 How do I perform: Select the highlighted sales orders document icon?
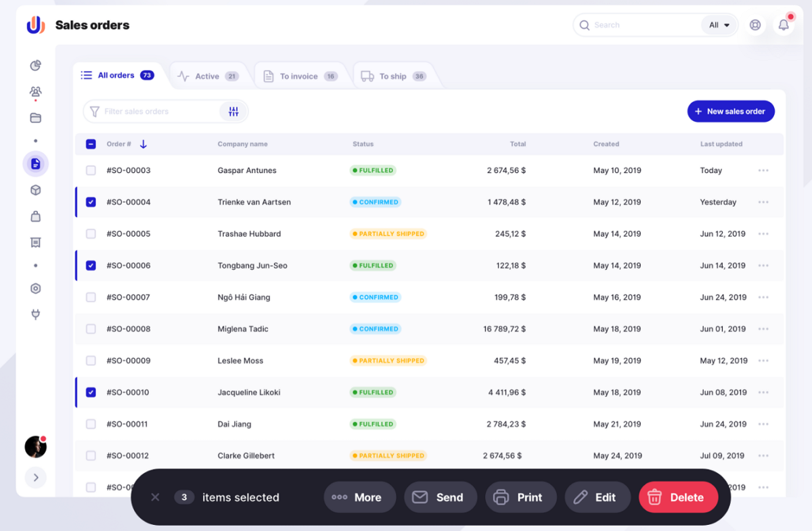pyautogui.click(x=36, y=164)
